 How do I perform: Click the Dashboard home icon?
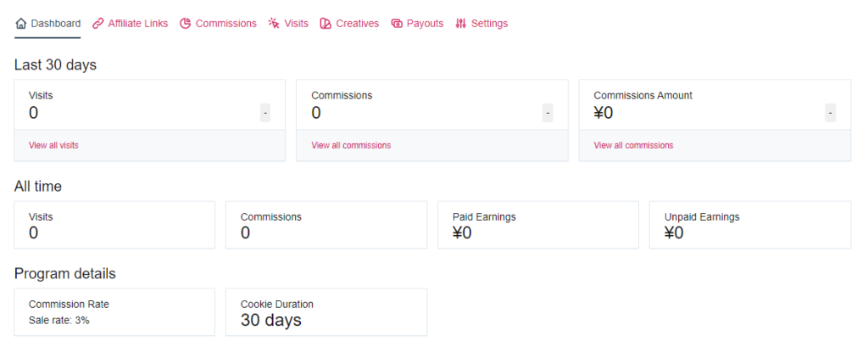coord(21,24)
